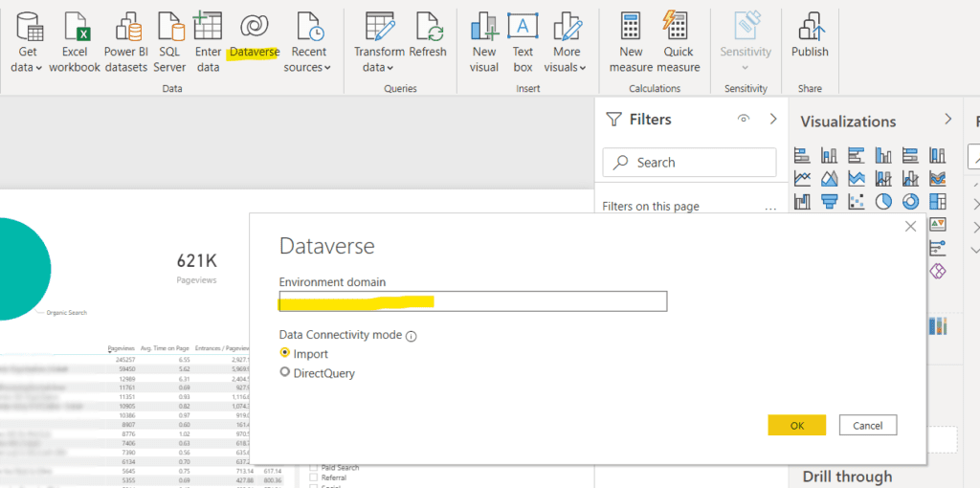This screenshot has height=488, width=980.
Task: Select the Clustered bar chart visual
Action: 857,155
